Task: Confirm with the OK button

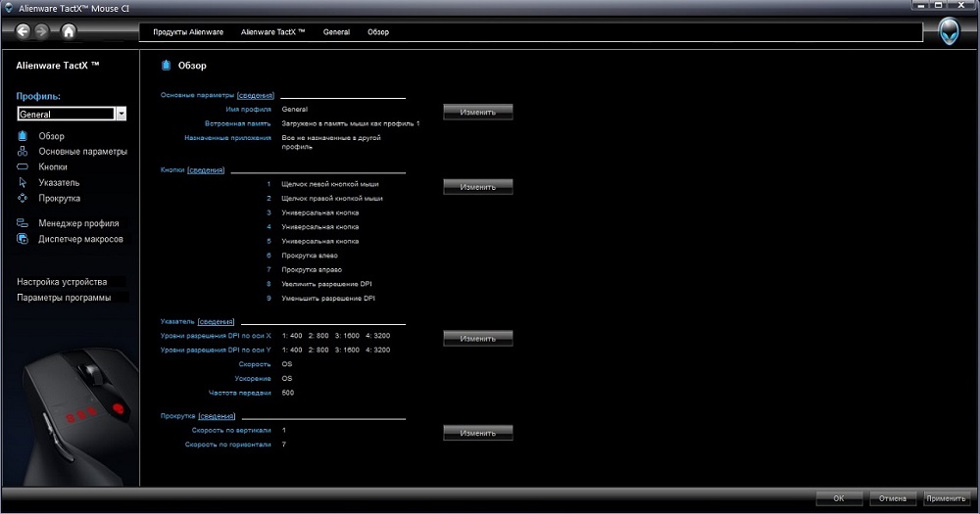Action: pyautogui.click(x=839, y=498)
